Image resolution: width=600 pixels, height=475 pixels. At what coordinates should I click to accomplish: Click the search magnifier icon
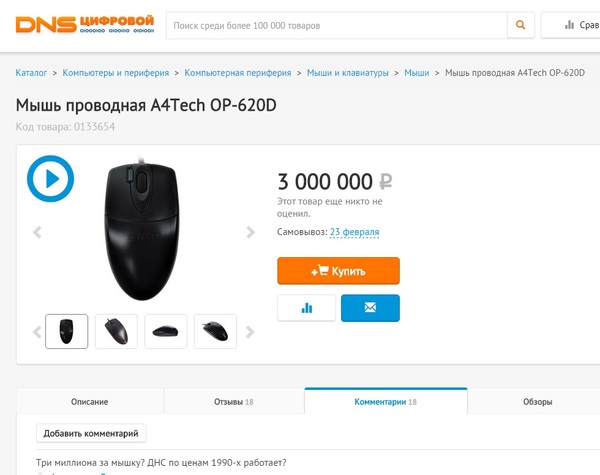tap(520, 24)
